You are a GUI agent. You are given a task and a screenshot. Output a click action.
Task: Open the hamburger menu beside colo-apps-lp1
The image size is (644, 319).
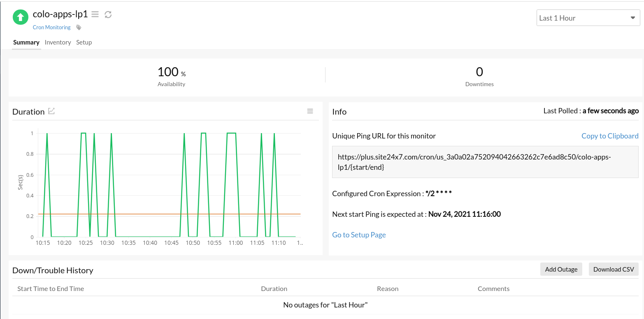tap(95, 14)
